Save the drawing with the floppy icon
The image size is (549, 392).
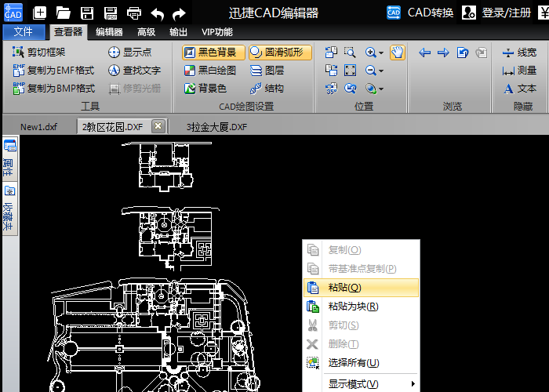(x=87, y=13)
